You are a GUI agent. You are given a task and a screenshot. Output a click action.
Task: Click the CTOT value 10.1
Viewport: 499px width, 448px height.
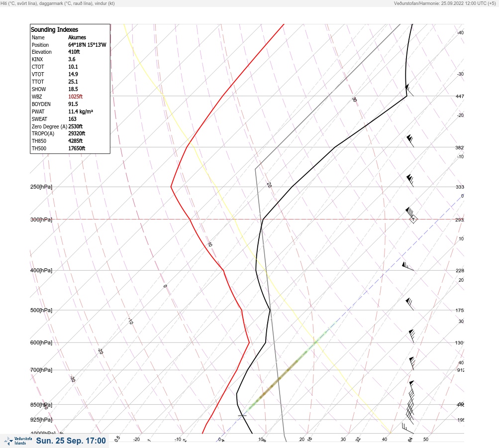coord(73,67)
